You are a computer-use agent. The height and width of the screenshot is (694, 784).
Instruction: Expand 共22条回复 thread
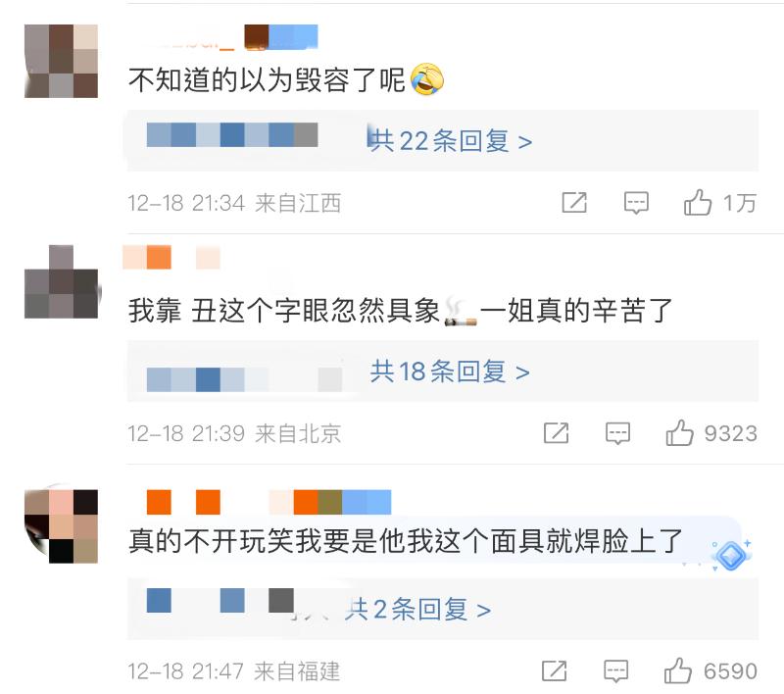[450, 141]
